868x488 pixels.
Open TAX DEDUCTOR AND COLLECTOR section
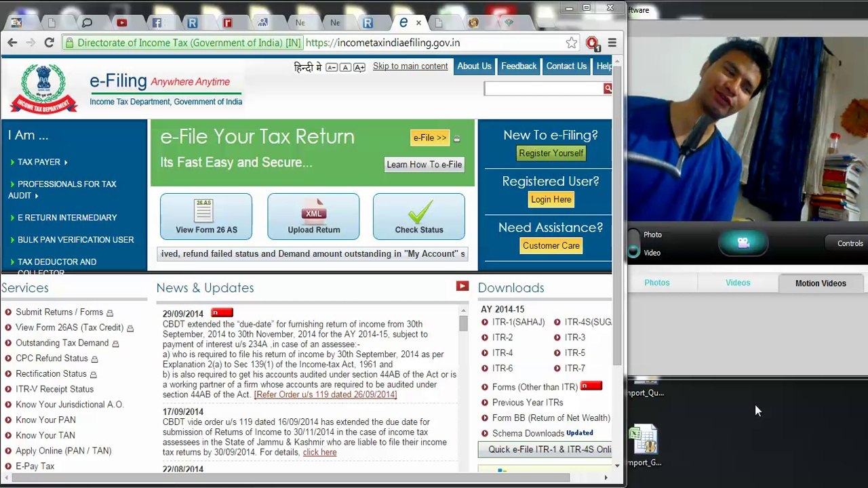(x=53, y=266)
